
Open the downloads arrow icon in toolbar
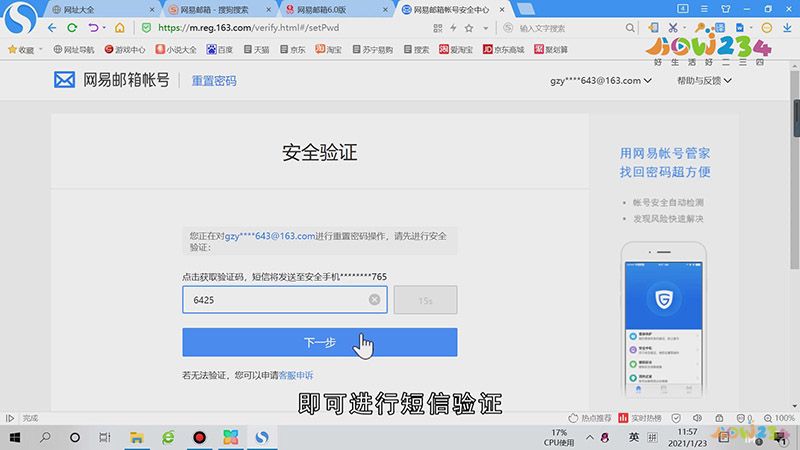pos(787,28)
